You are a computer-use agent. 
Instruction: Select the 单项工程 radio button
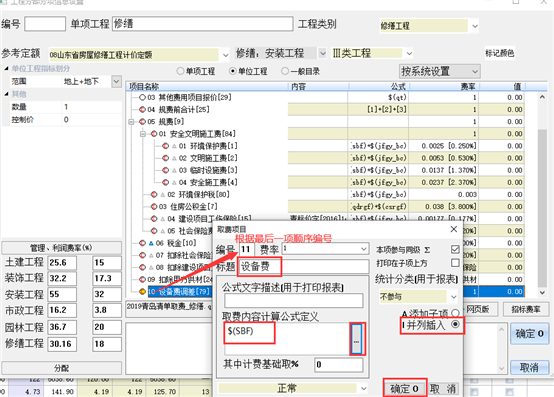pyautogui.click(x=180, y=71)
